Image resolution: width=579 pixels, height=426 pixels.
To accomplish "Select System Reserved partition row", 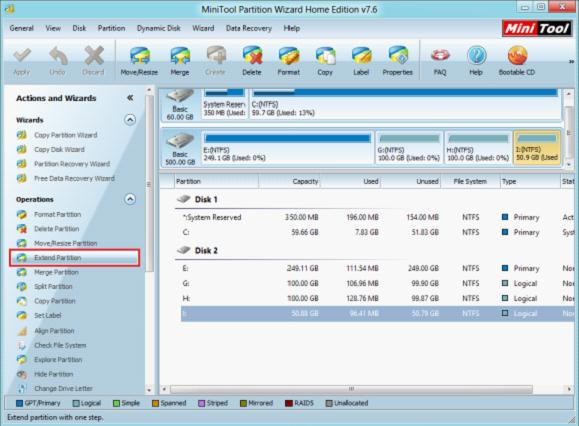I will click(x=377, y=217).
